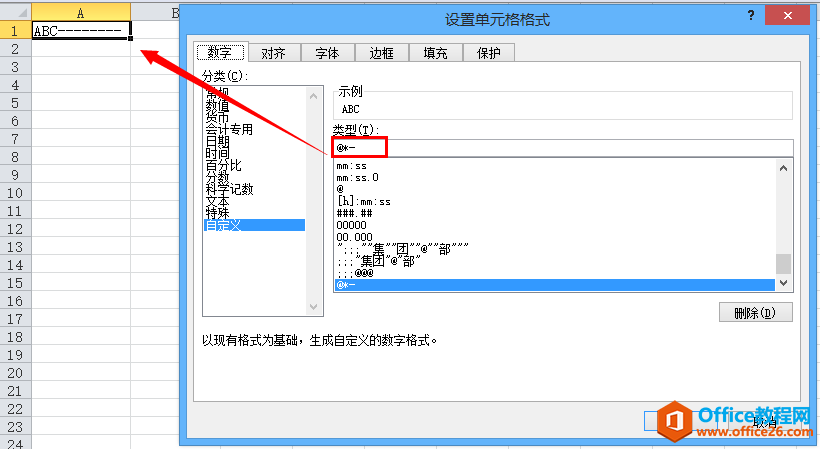Viewport: 820px width, 449px height.
Task: Click the dialog help question mark icon
Action: pyautogui.click(x=751, y=15)
